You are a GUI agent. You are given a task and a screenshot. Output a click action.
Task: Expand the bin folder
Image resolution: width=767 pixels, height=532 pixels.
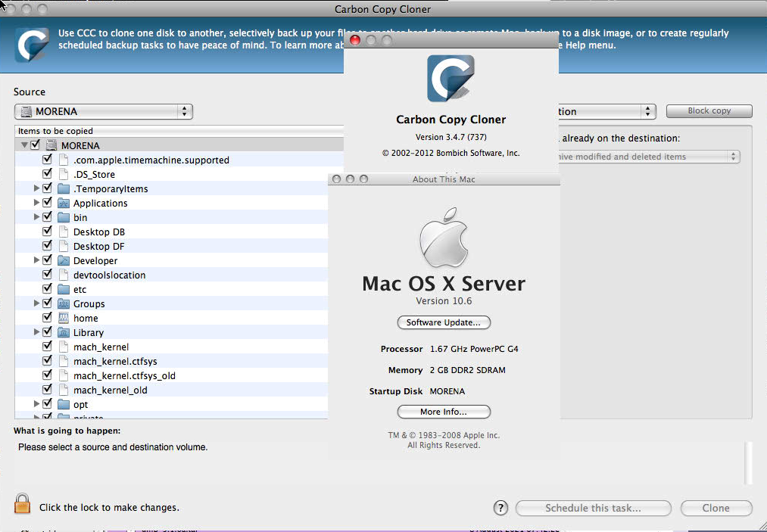click(x=36, y=216)
